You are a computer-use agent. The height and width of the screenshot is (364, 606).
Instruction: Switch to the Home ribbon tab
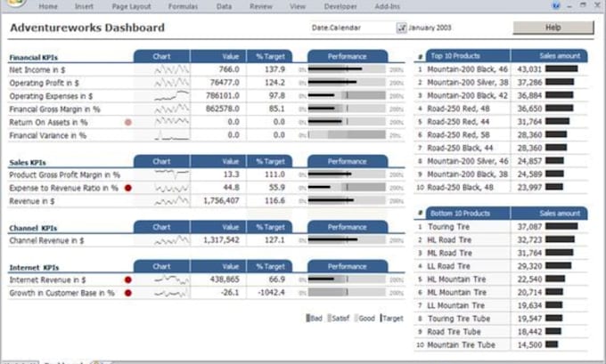coord(48,6)
